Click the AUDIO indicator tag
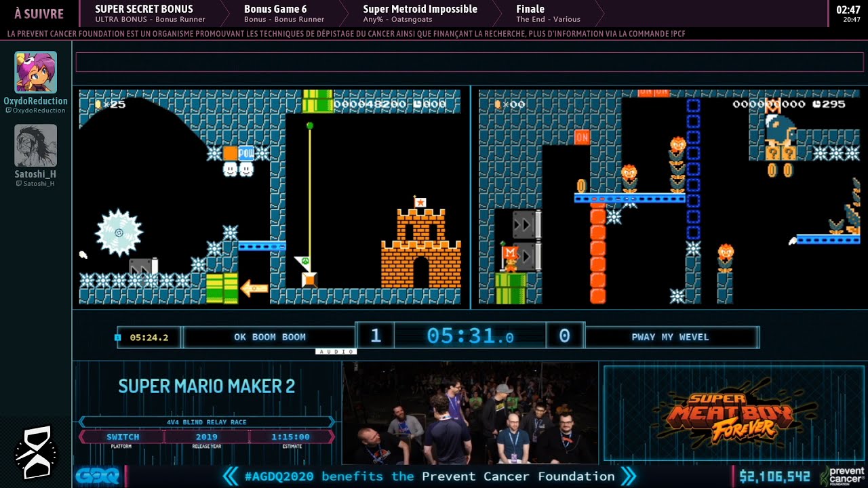 click(336, 351)
